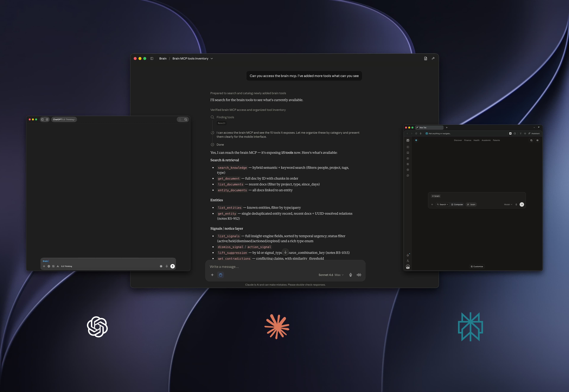Send the message with ChatGPT's up-arrow button
The width and height of the screenshot is (569, 392).
172,266
